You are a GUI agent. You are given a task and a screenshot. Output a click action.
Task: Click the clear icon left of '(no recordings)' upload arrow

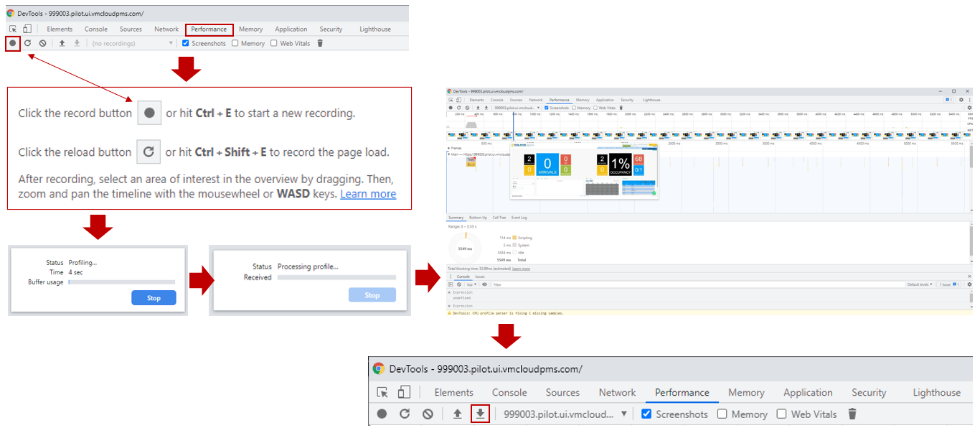click(43, 43)
